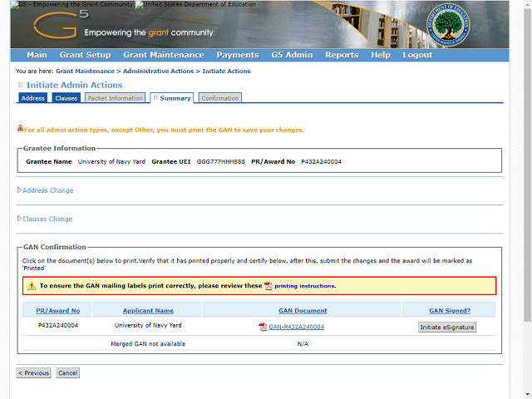Click the G5 logo in the banner
Screen dimensions: 532x399
click(x=61, y=25)
